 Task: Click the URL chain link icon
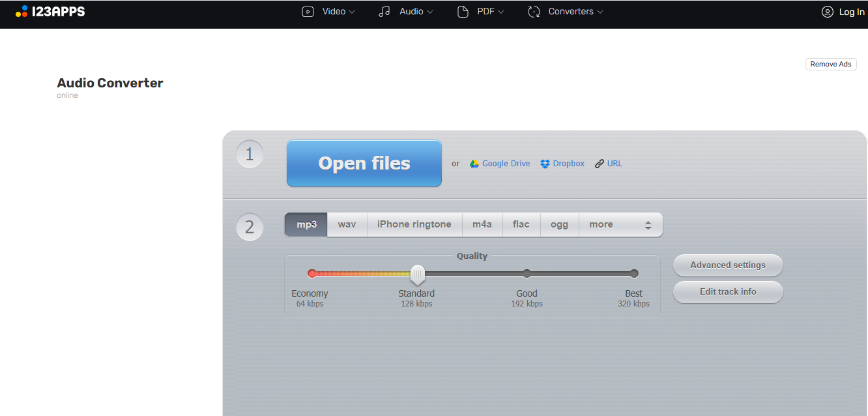[600, 164]
